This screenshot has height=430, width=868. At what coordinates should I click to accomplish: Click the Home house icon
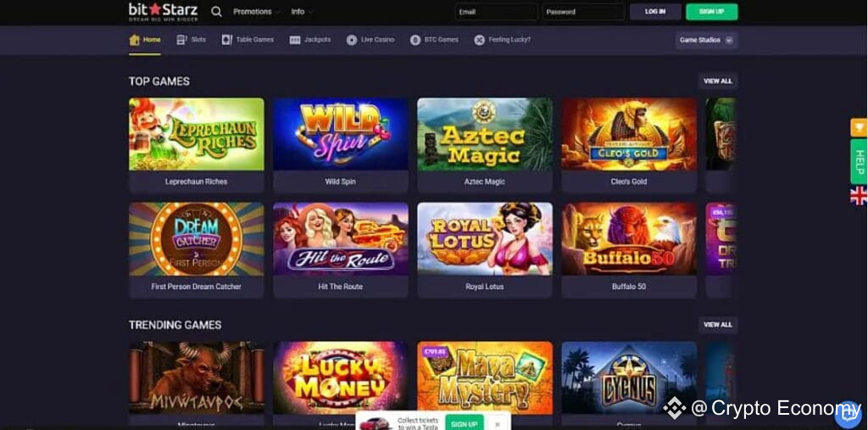point(134,40)
